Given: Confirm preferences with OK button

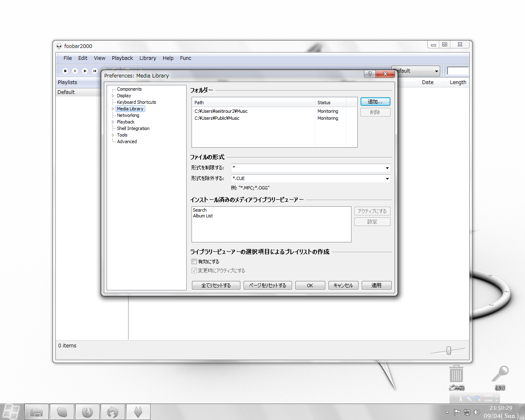Looking at the screenshot, I should 310,285.
